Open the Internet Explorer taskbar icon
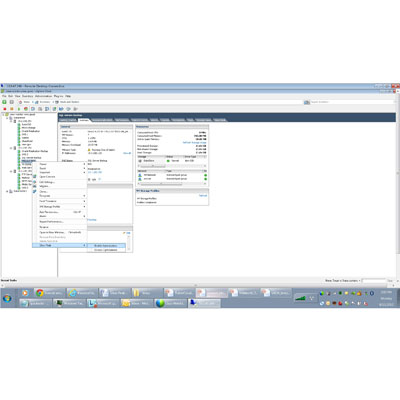The image size is (400, 400). pos(72,293)
